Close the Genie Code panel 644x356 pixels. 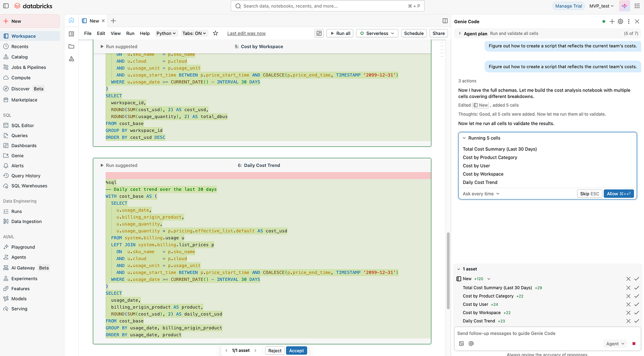pos(637,21)
